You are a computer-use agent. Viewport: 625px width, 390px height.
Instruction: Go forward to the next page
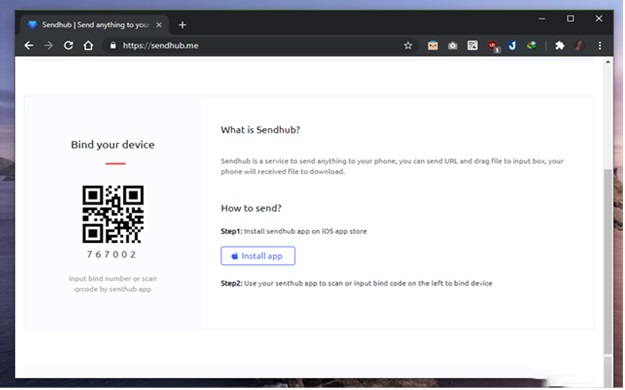49,45
